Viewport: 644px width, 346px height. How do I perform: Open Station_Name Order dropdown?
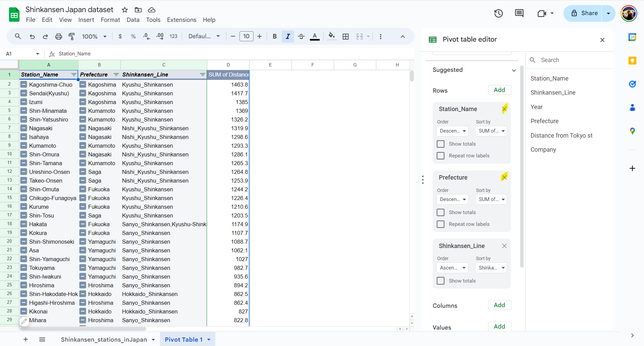452,131
